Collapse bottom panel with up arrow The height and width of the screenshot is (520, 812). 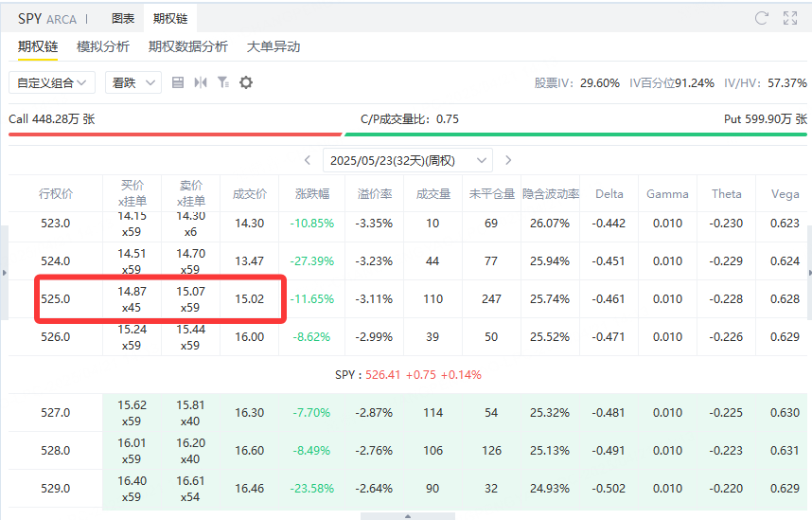(408, 516)
